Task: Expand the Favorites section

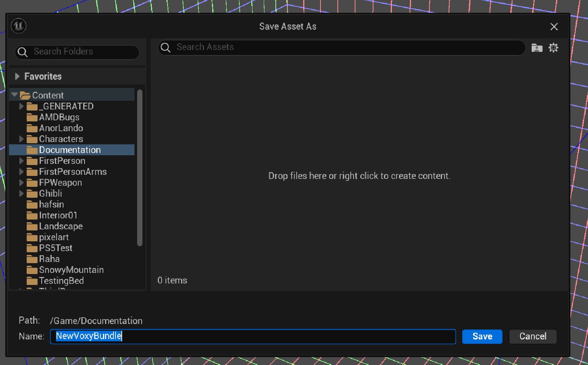Action: (x=17, y=76)
